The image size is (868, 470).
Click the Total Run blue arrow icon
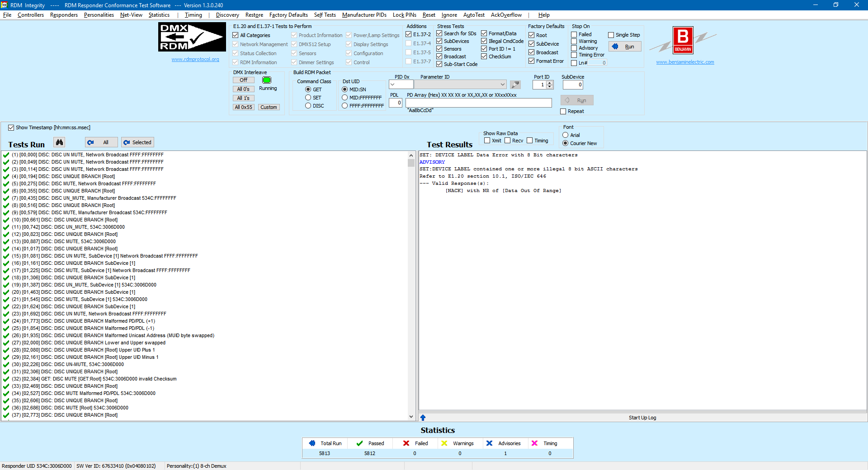click(312, 443)
